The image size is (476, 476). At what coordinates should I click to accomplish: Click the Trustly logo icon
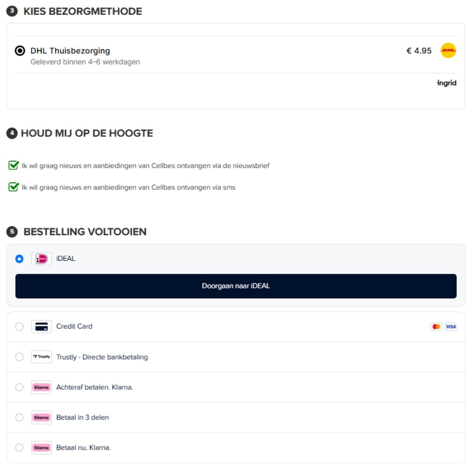click(x=42, y=357)
